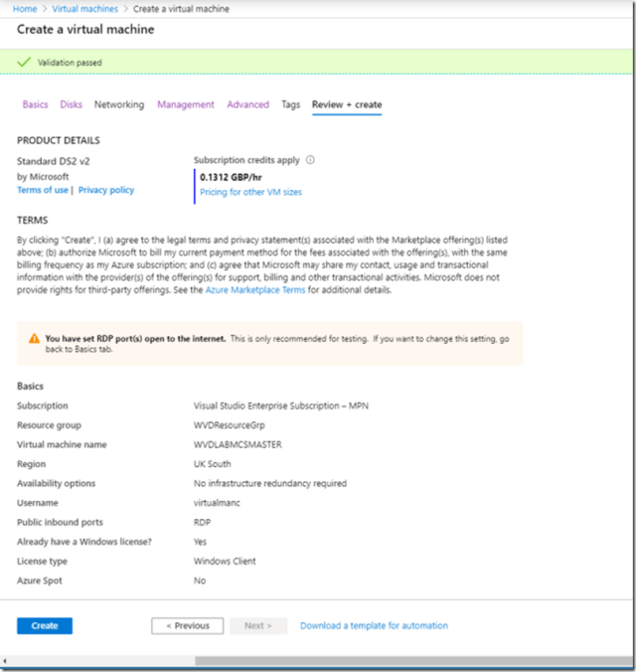Click the Windows Client license type value
Screen dimensions: 636x672
pos(225,561)
